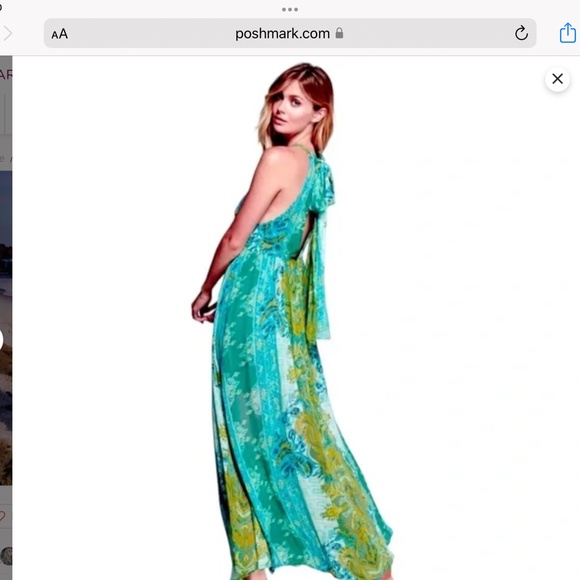Open the AA reader text-size menu
580x580 pixels.
[60, 34]
